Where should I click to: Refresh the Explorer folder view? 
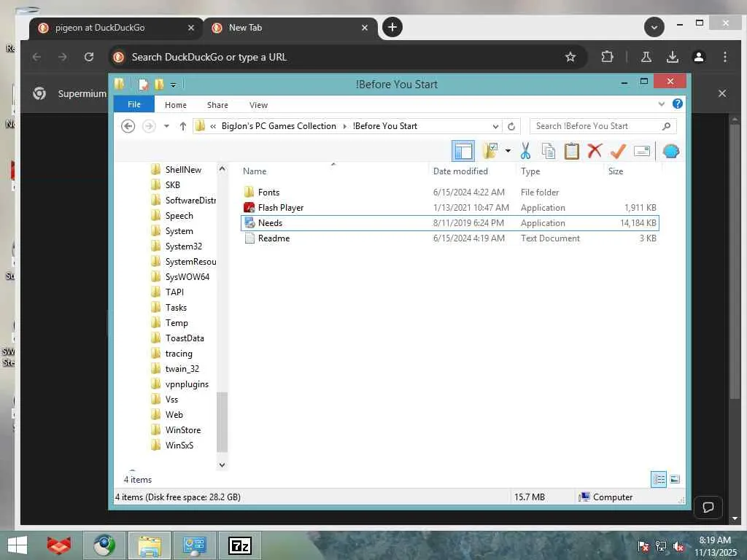(x=511, y=126)
